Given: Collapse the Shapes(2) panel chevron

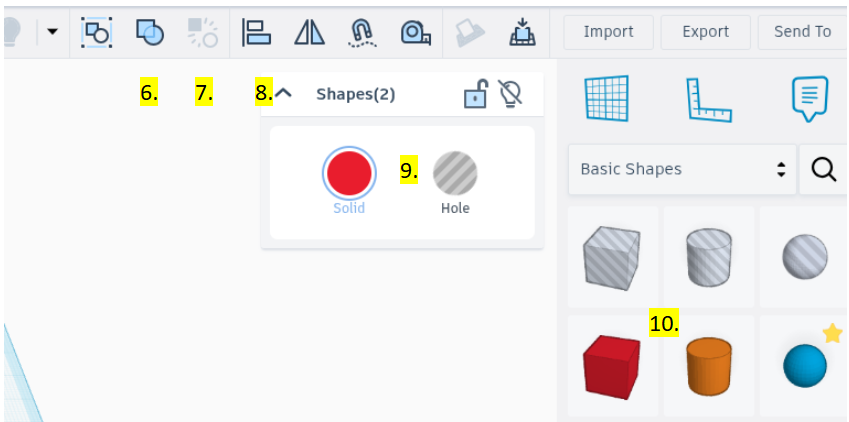Looking at the screenshot, I should [x=283, y=93].
